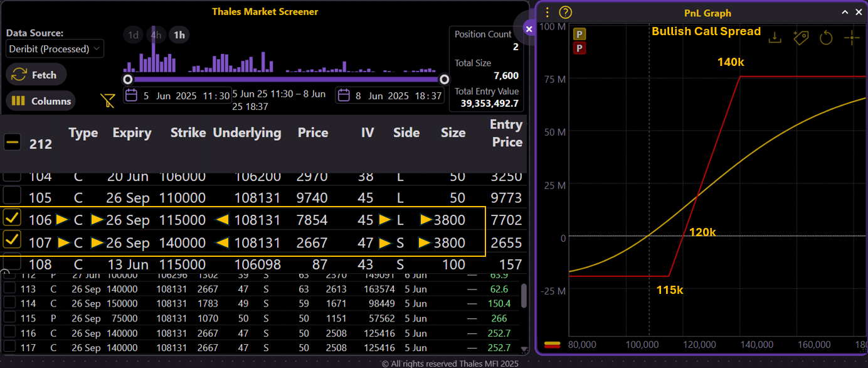Open the PnL Graph three-dot options menu
868x368 pixels.
[548, 13]
